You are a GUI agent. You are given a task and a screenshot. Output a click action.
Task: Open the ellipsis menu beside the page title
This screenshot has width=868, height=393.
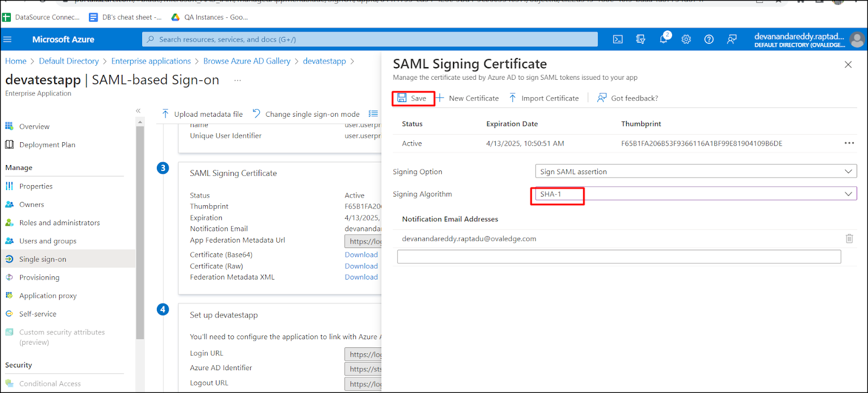(238, 80)
